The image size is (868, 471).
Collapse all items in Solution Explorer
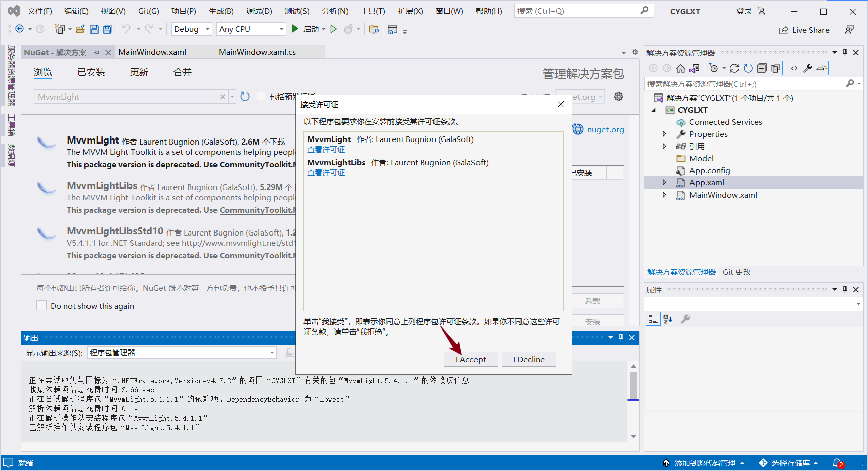pyautogui.click(x=762, y=68)
